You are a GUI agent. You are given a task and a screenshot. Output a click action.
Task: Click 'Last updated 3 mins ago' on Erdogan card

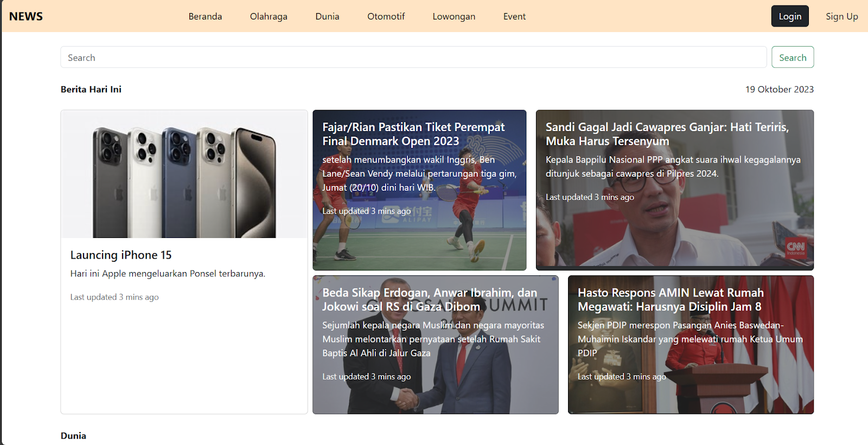366,377
